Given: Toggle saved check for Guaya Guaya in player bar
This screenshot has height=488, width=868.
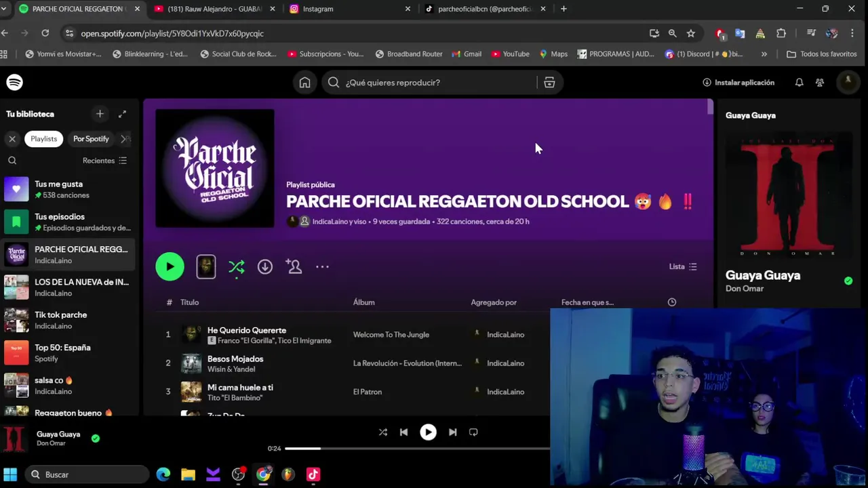Looking at the screenshot, I should [x=96, y=439].
